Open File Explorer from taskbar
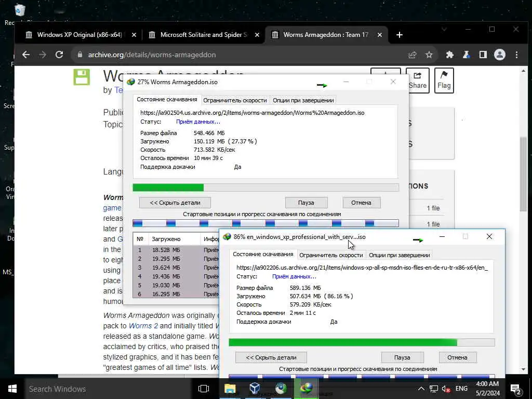Viewport: 532px width, 399px height. point(230,389)
